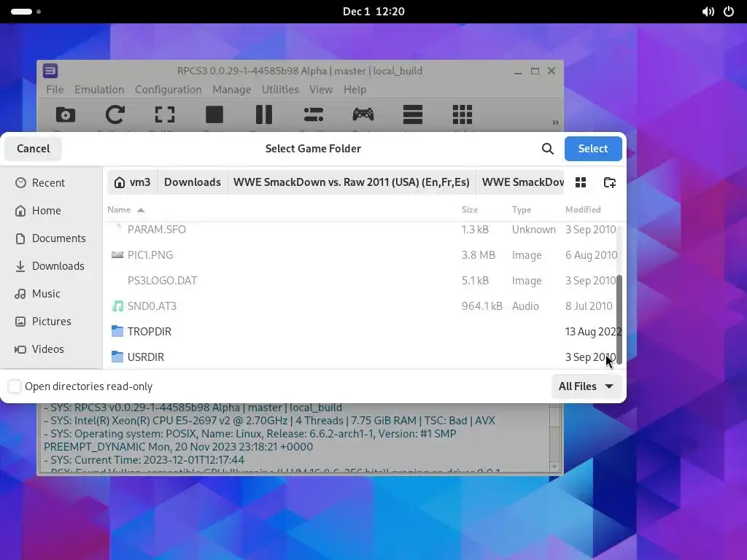Click the clock Dec 1 12:20
Viewport: 747px width, 560px height.
coord(373,12)
